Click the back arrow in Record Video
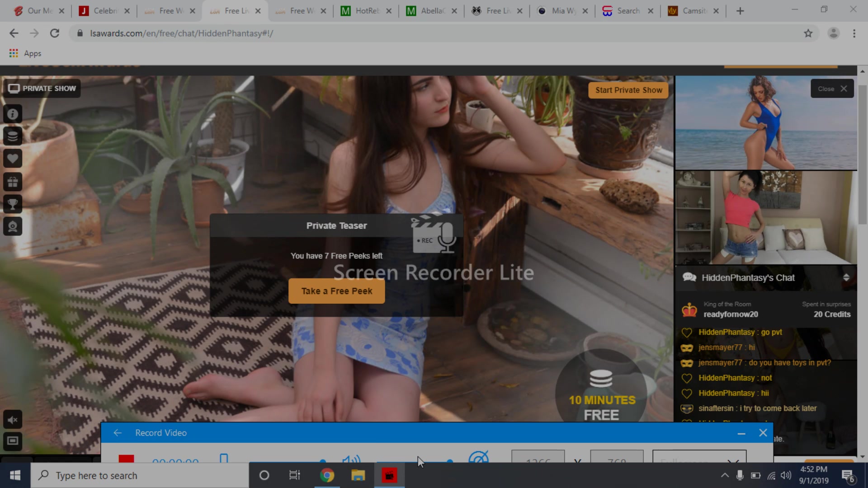The height and width of the screenshot is (488, 868). pos(118,433)
